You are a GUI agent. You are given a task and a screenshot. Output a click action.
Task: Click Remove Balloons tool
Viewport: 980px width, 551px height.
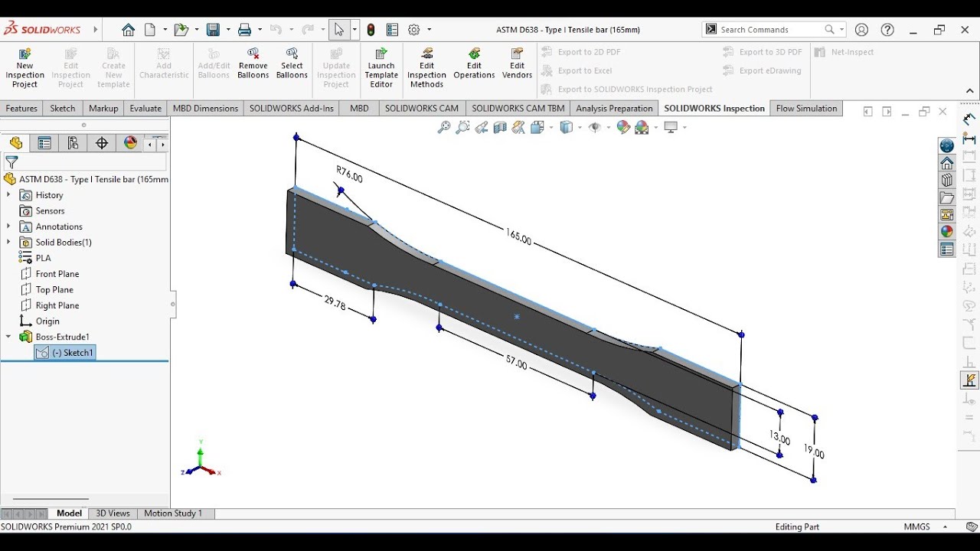(253, 63)
